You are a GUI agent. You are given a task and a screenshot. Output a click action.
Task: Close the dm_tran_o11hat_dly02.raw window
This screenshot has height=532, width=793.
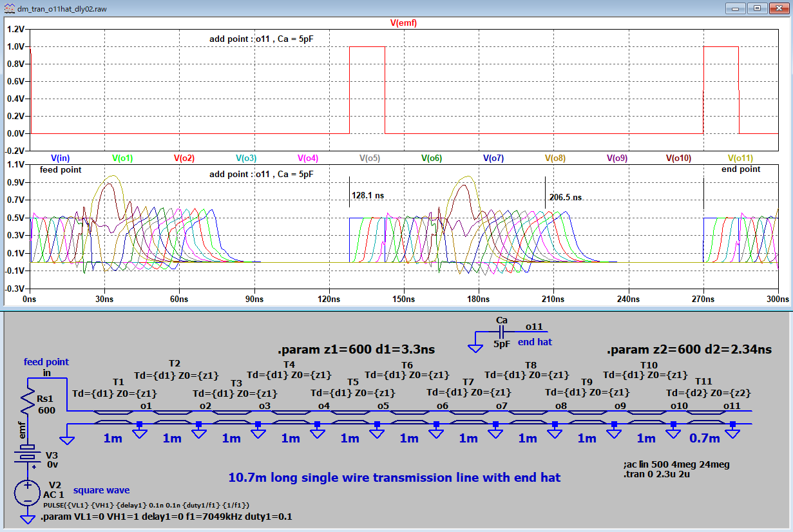coord(779,8)
